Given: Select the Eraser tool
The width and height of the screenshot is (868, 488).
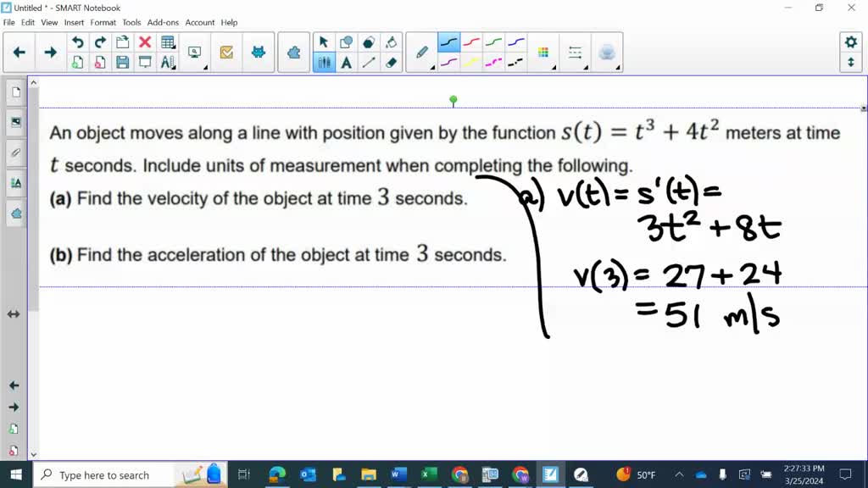Looking at the screenshot, I should (x=391, y=62).
